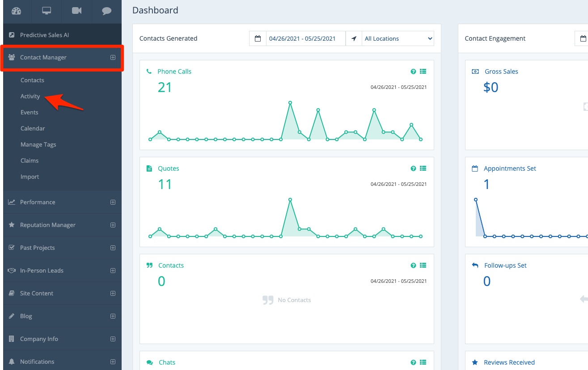Collapse the Contact Manager section
The height and width of the screenshot is (370, 588).
click(x=113, y=57)
